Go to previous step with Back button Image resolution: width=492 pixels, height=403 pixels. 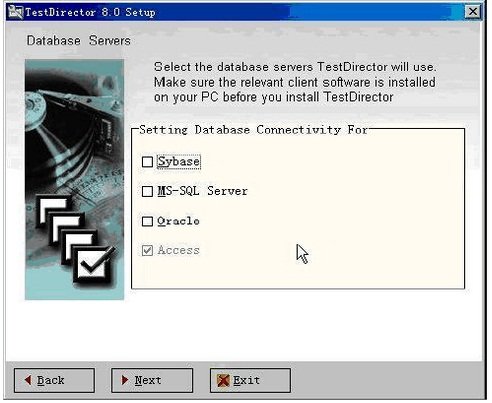[54, 380]
